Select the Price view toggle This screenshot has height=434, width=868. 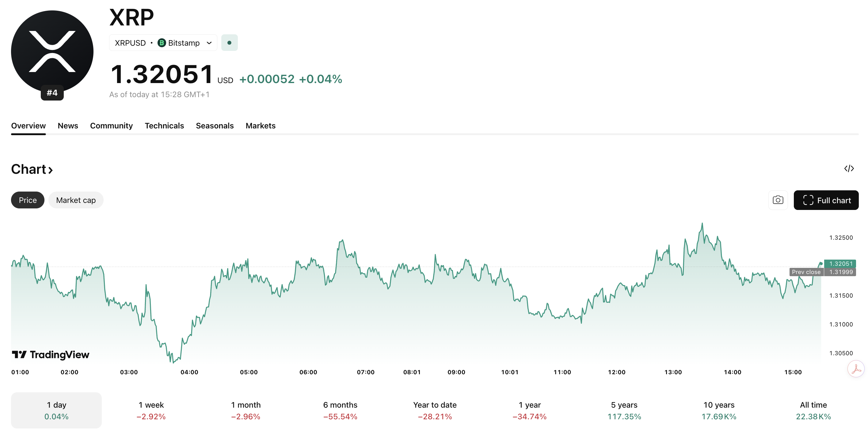pos(27,200)
